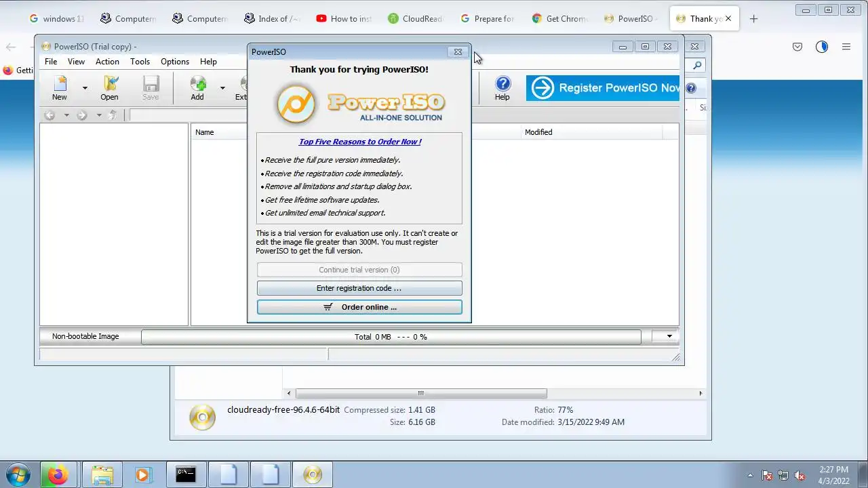Open Windows Explorer from the taskbar
The height and width of the screenshot is (488, 868).
(x=102, y=475)
